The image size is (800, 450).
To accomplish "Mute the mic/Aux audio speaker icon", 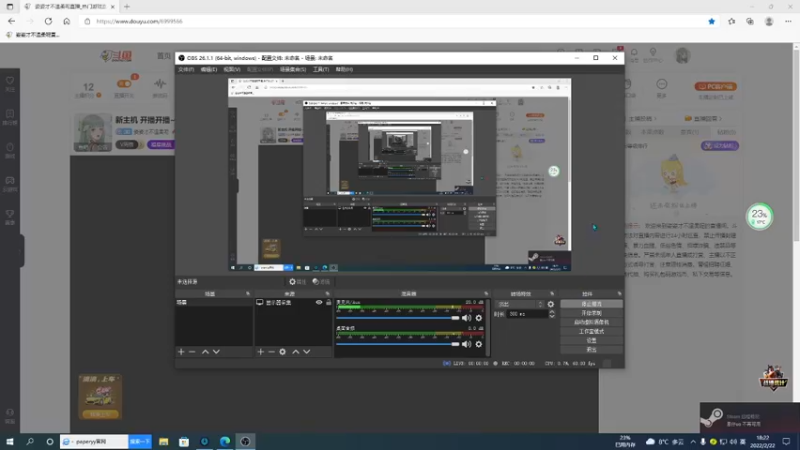I will click(466, 318).
